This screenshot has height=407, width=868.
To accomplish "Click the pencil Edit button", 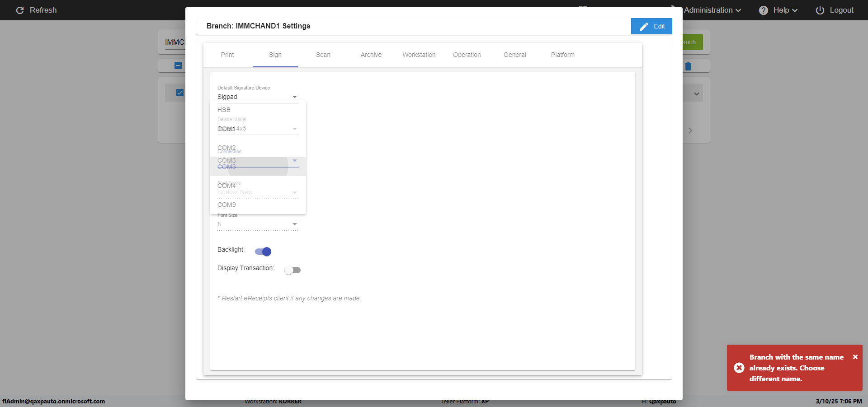I will [x=651, y=26].
